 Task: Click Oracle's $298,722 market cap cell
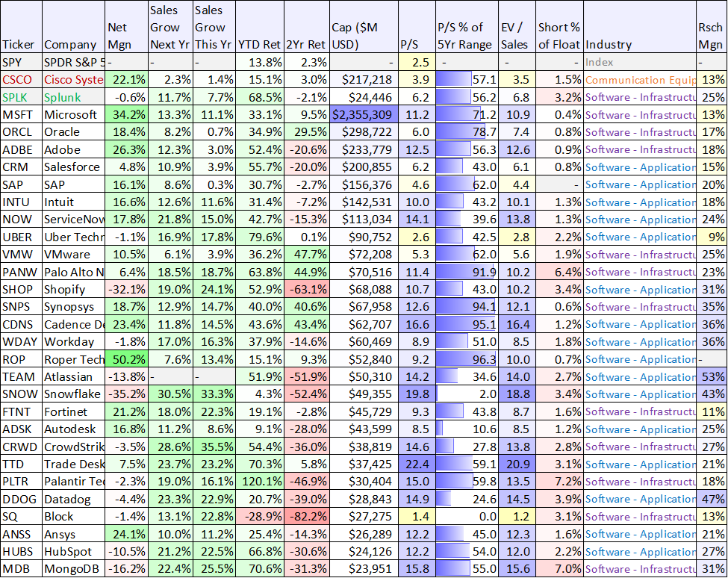tap(364, 132)
